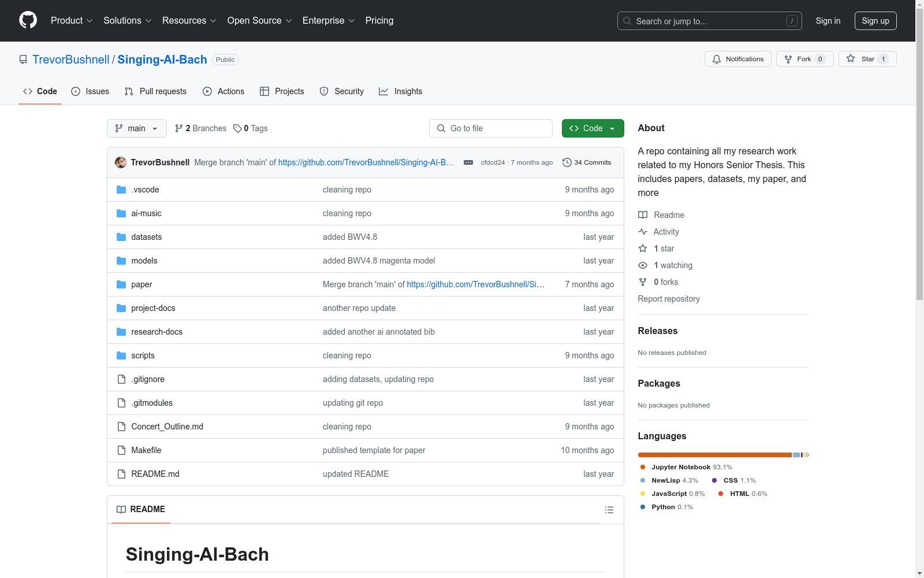Click NewLisp language color dot
This screenshot has width=924, height=578.
pyautogui.click(x=643, y=480)
